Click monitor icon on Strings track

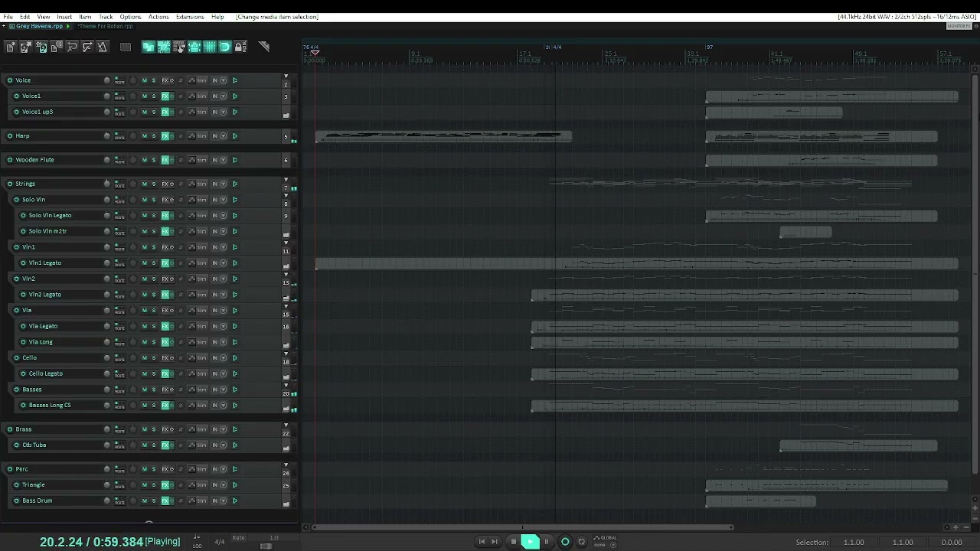(x=235, y=184)
